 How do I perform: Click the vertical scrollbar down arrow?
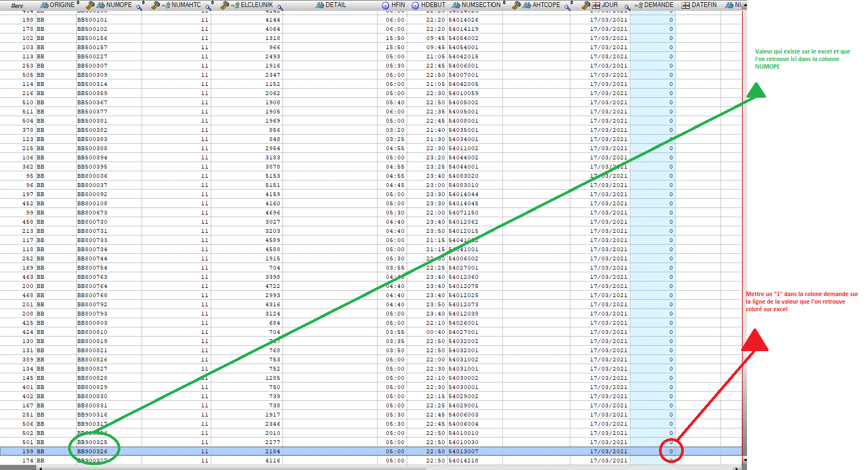point(745,461)
